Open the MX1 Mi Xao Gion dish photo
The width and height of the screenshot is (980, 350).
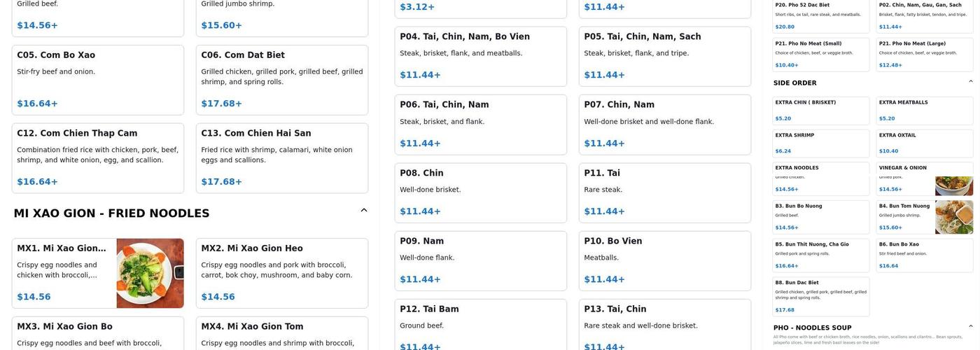[x=150, y=273]
